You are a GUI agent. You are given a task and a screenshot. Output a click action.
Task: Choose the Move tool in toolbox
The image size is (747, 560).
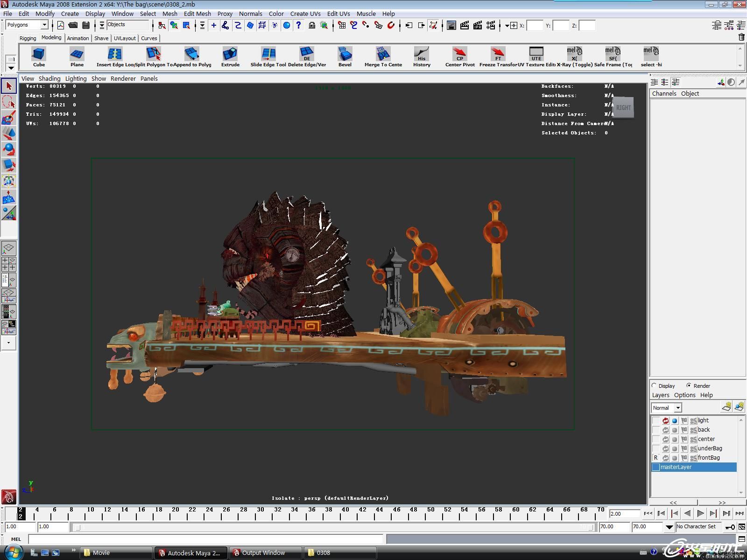(9, 133)
